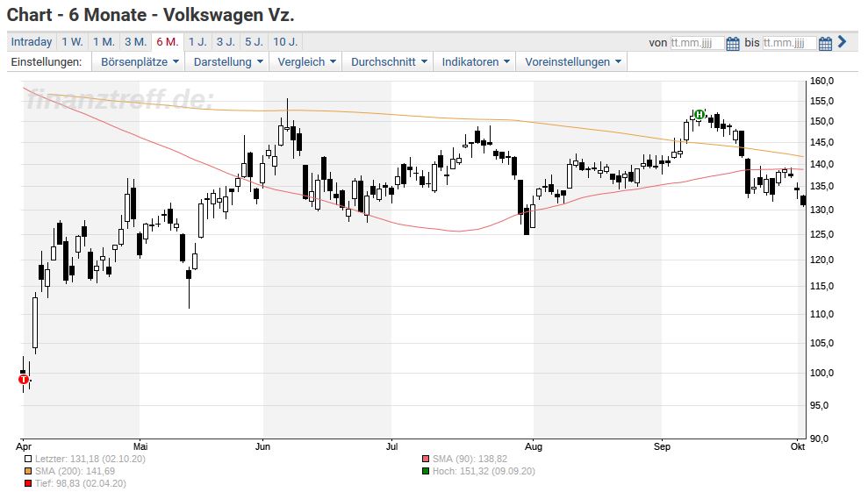The height and width of the screenshot is (492, 868).
Task: Select the red 'T' low marker
Action: [x=23, y=380]
